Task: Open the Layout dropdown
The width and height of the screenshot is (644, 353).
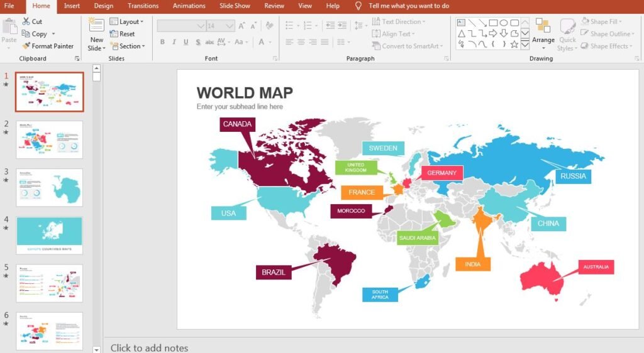Action: pyautogui.click(x=126, y=21)
